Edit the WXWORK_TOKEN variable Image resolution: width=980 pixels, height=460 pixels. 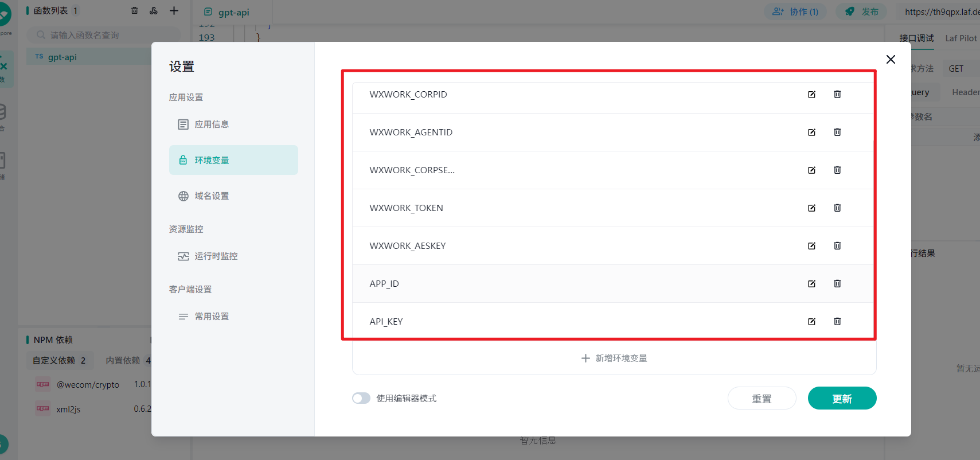coord(811,208)
